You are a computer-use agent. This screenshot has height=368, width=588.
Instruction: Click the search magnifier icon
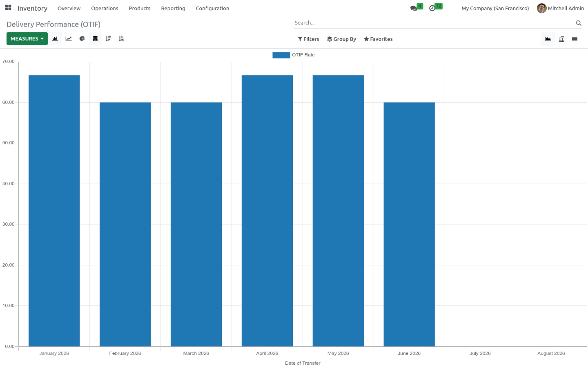click(x=579, y=23)
